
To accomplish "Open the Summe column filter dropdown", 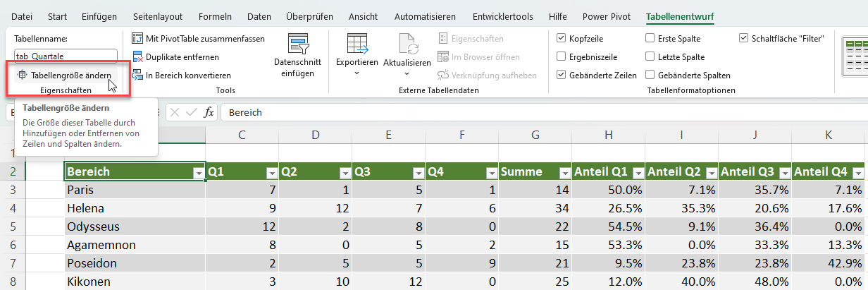I will point(562,172).
